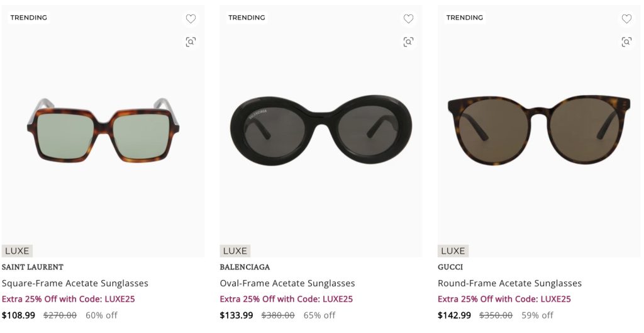Click the Square-Frame Acetate Sunglasses title
This screenshot has height=333, width=644.
[x=75, y=283]
